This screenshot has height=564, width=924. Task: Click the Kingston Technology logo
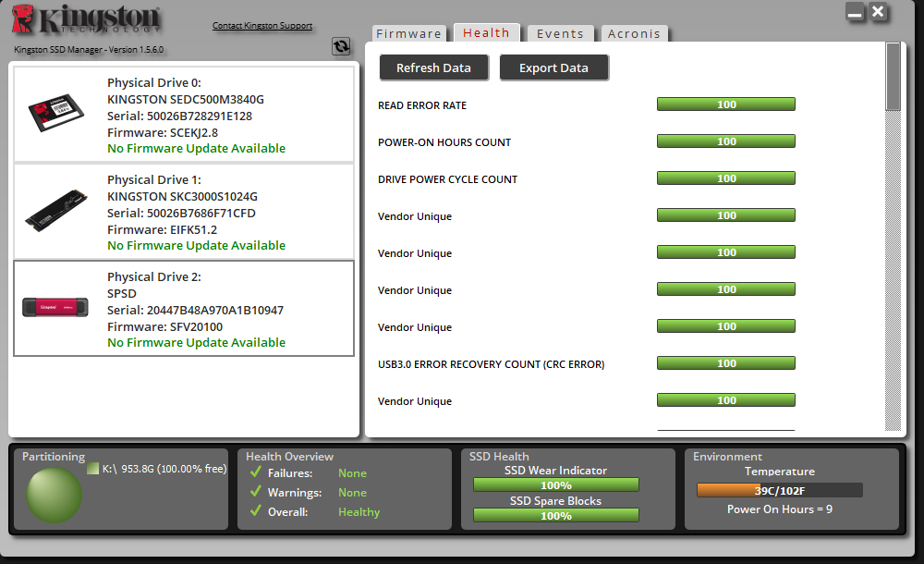(x=86, y=18)
